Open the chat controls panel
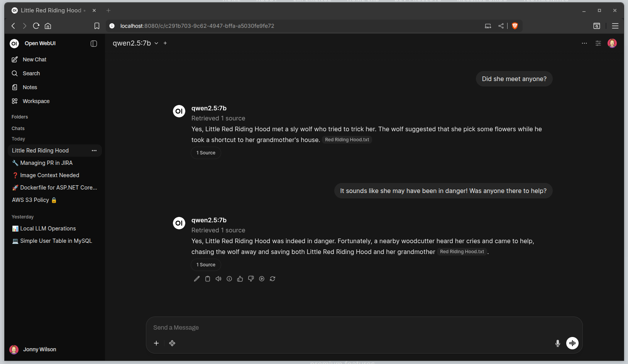628x364 pixels. click(598, 43)
